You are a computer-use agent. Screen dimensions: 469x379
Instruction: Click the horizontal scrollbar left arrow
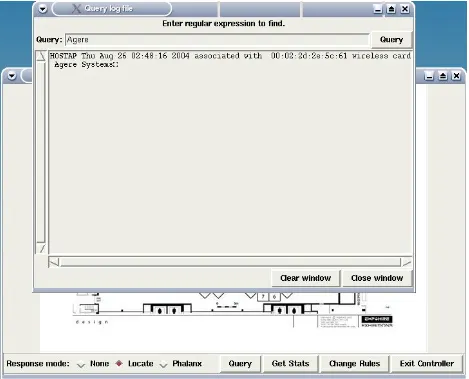click(x=54, y=262)
